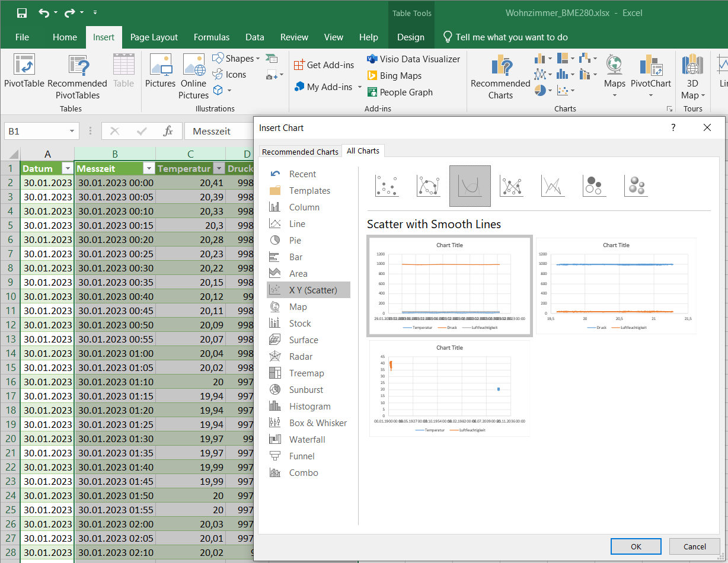Switch to Recommended Charts tab in dialog
Image resolution: width=728 pixels, height=563 pixels.
click(x=300, y=152)
